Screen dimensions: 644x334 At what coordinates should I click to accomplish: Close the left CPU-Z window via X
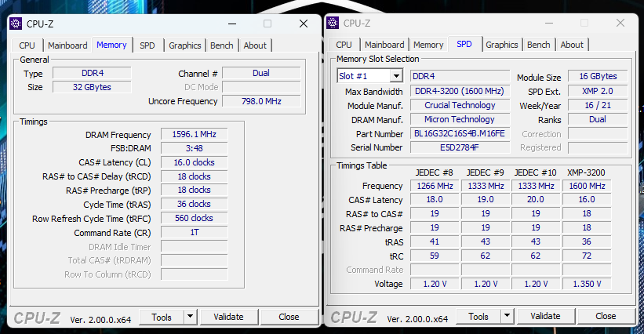(x=304, y=24)
